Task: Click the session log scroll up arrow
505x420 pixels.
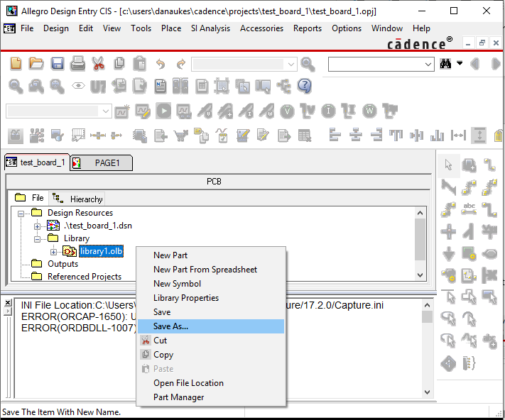Action: 427,305
